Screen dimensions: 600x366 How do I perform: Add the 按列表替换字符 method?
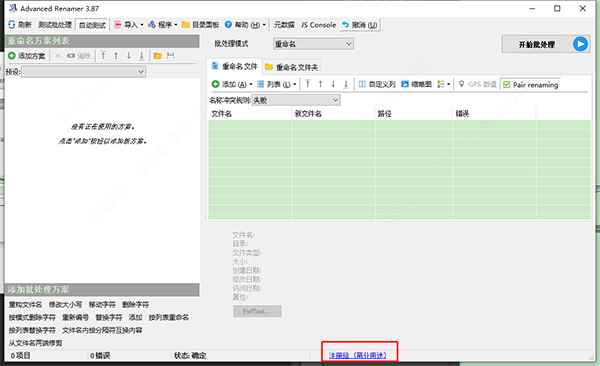coord(32,330)
